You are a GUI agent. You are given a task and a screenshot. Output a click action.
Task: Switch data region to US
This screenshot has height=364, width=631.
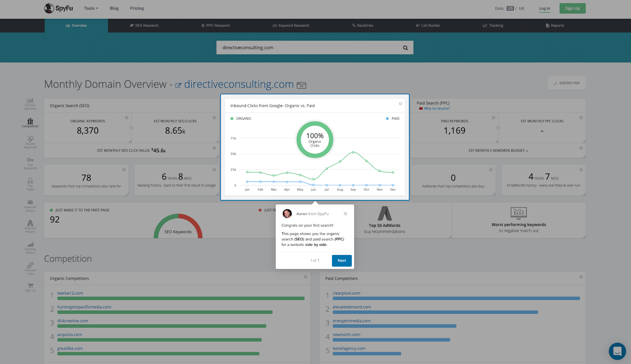[x=510, y=8]
